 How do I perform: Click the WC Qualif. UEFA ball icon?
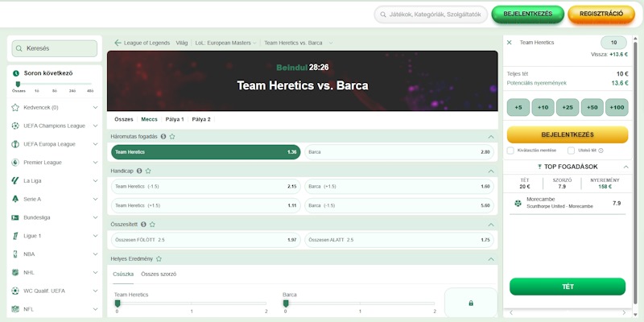click(15, 291)
